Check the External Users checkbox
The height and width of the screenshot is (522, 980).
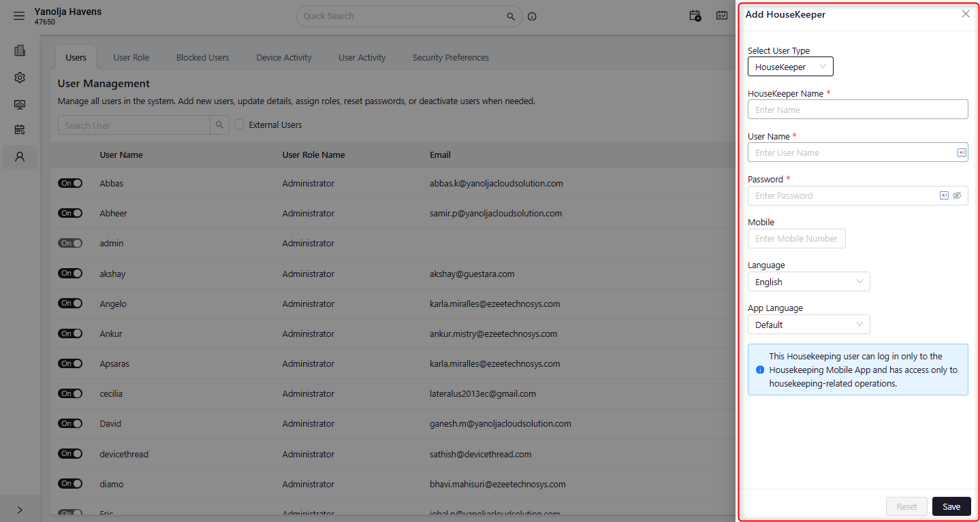click(x=239, y=125)
